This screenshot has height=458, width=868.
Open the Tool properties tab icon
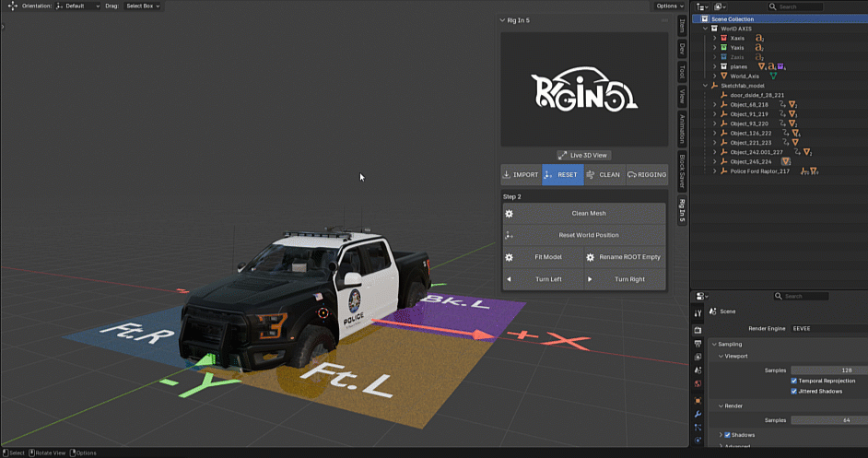click(698, 313)
